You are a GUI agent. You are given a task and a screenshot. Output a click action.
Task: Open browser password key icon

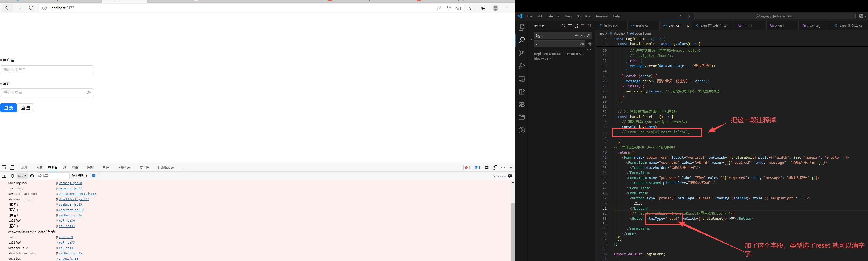click(439, 8)
